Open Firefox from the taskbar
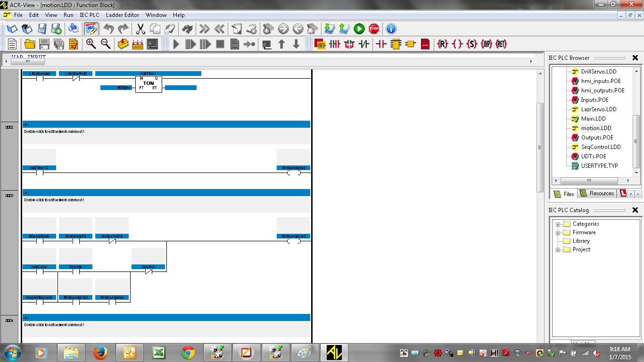Screen dimensions: 644x362 pos(100,352)
